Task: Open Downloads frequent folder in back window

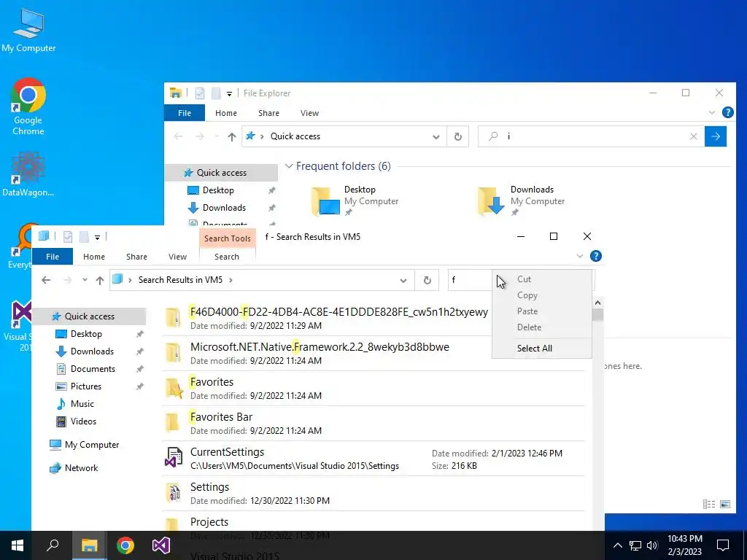Action: click(521, 201)
